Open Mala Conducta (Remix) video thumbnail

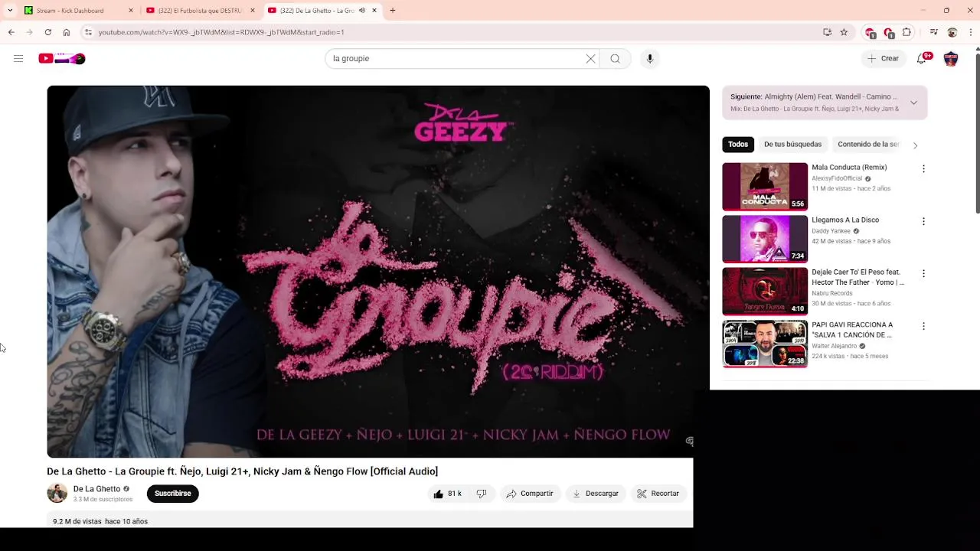(x=765, y=186)
